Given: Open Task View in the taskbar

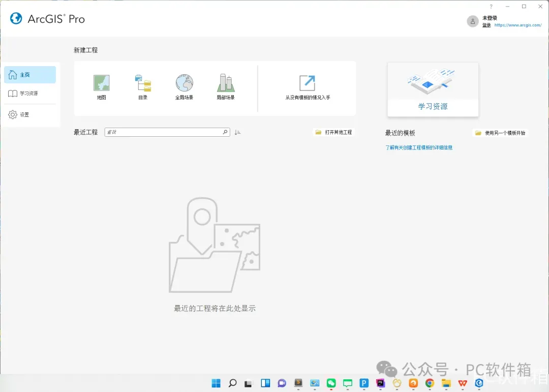Looking at the screenshot, I should pos(248,383).
